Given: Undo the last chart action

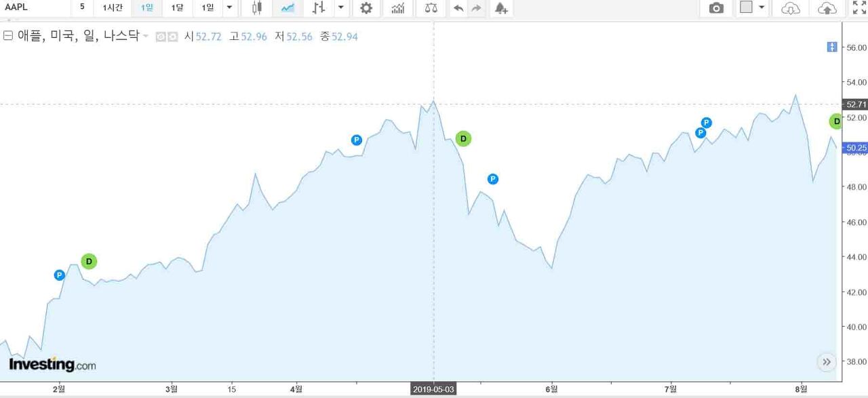Looking at the screenshot, I should pos(459,8).
